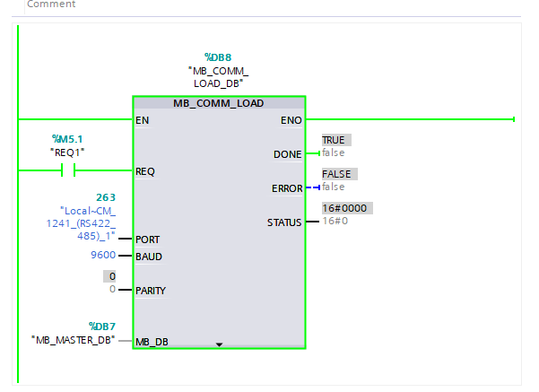Click the %DB7 address label

click(x=102, y=326)
